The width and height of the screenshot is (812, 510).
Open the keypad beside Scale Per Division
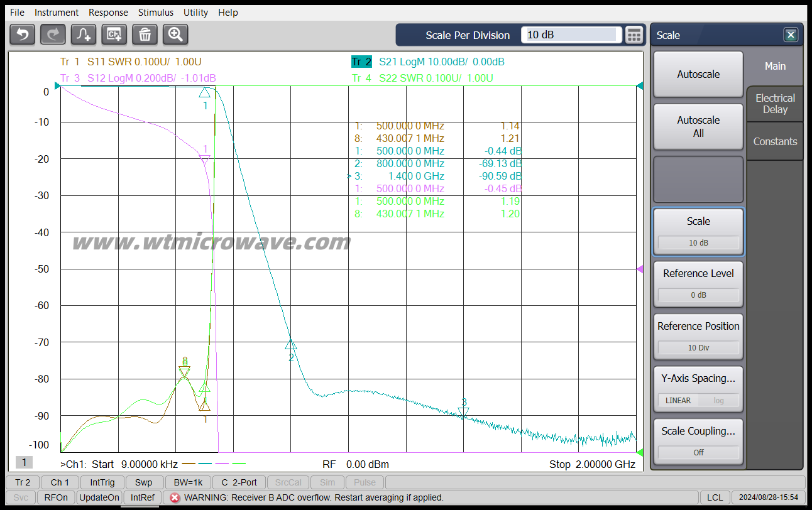point(634,35)
